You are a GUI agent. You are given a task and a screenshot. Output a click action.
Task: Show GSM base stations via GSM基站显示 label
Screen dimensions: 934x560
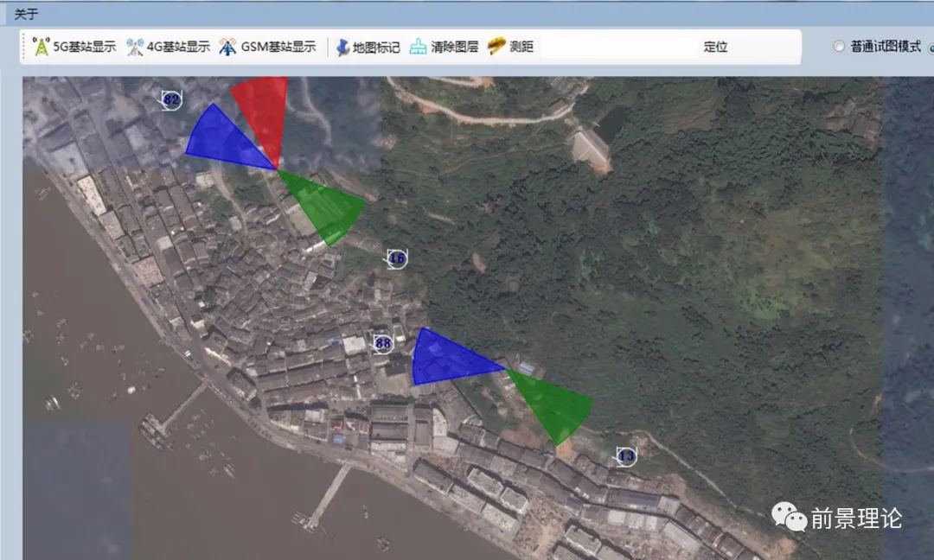tap(278, 47)
